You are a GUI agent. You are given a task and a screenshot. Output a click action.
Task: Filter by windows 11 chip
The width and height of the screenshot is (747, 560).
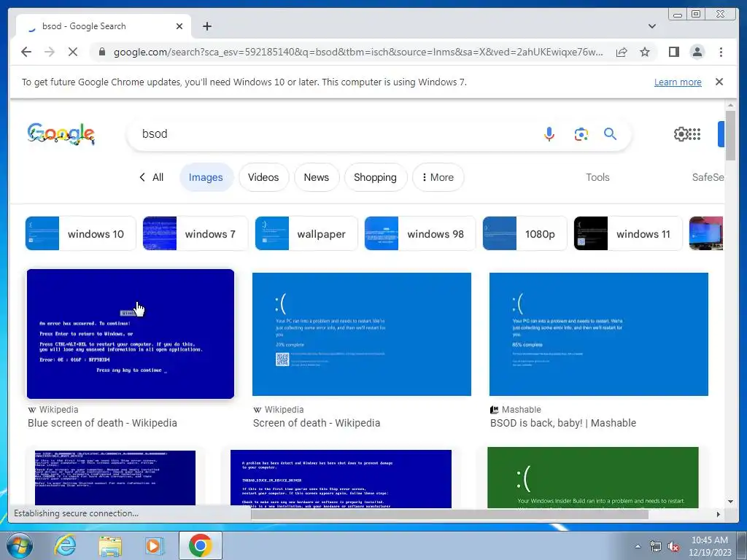(x=628, y=233)
